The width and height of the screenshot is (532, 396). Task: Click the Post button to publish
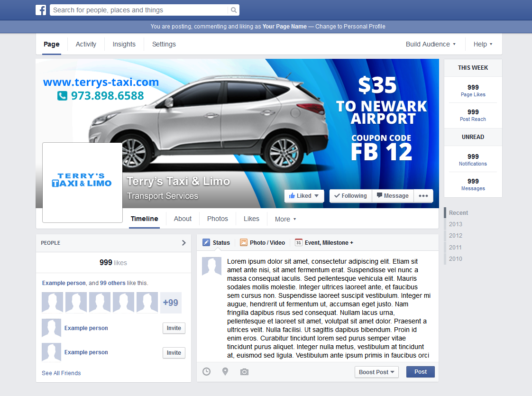(420, 372)
